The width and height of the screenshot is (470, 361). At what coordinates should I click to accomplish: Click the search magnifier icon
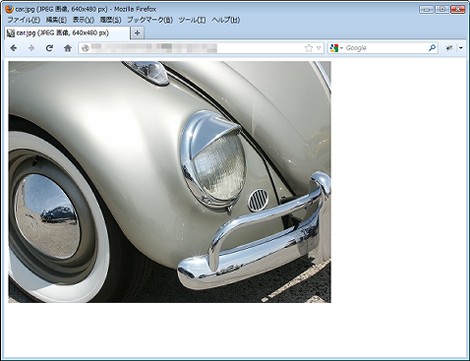(432, 48)
